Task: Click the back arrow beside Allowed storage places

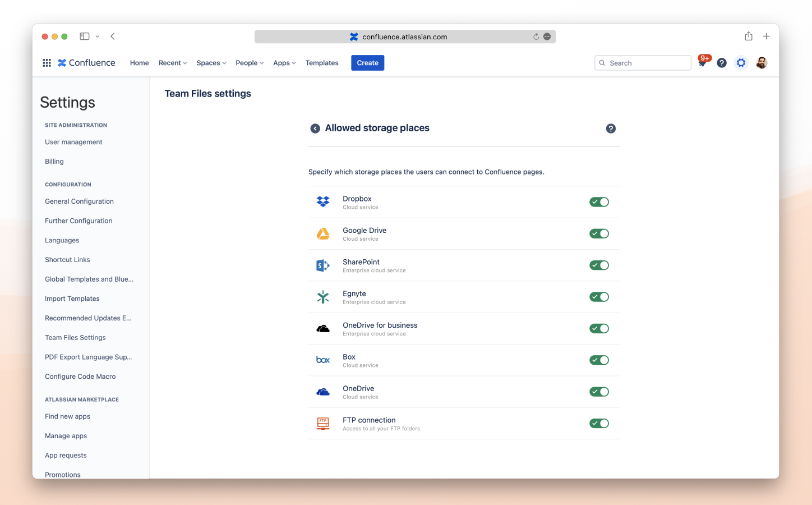Action: (315, 128)
